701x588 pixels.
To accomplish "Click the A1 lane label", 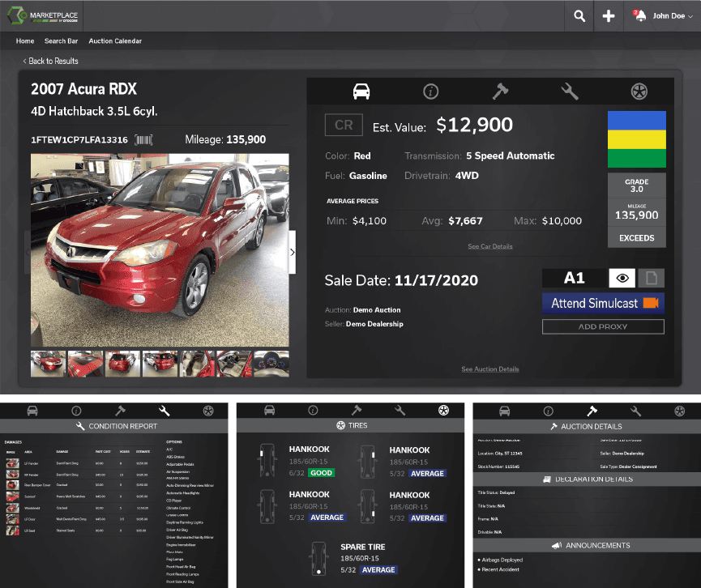I will (575, 279).
